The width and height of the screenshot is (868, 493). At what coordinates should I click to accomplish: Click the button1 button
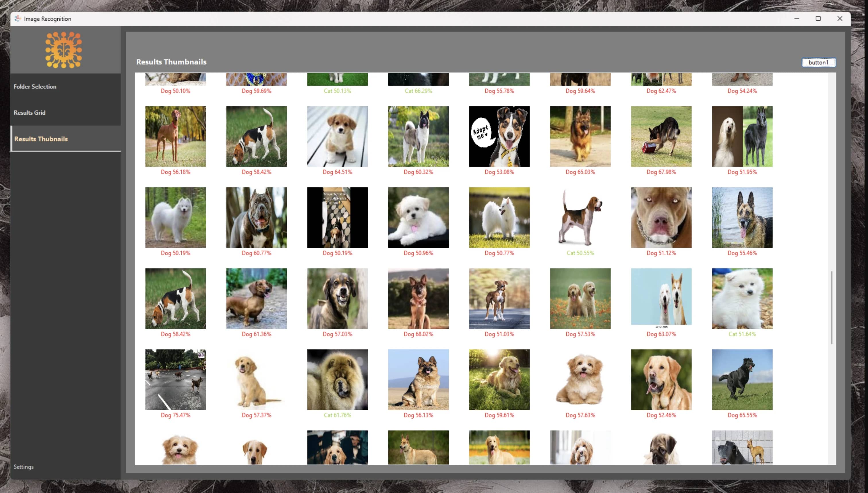tap(818, 62)
